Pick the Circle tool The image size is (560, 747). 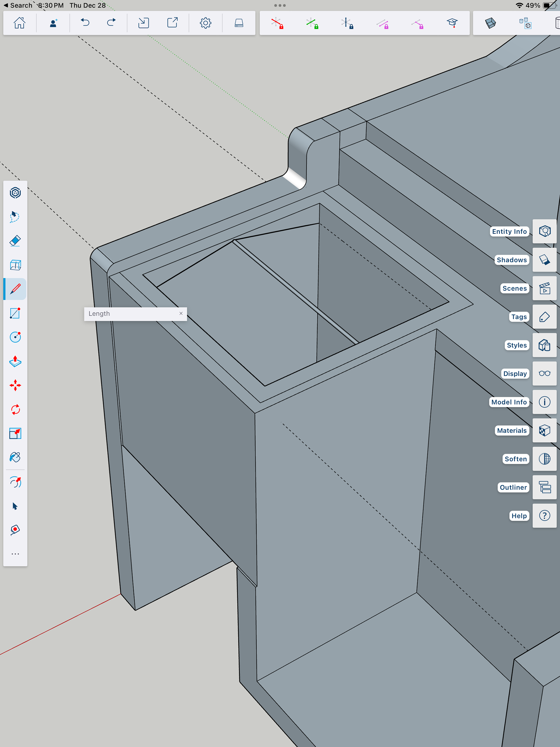click(x=15, y=337)
